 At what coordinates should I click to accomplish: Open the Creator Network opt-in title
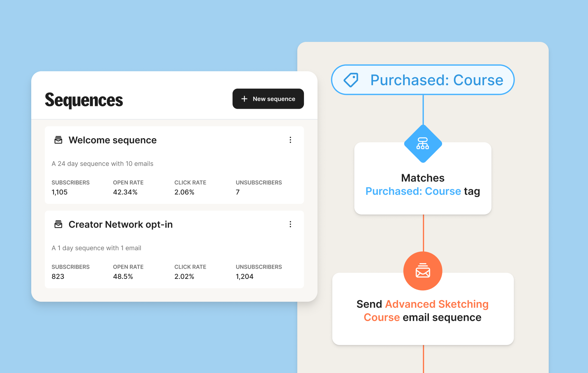pyautogui.click(x=121, y=225)
